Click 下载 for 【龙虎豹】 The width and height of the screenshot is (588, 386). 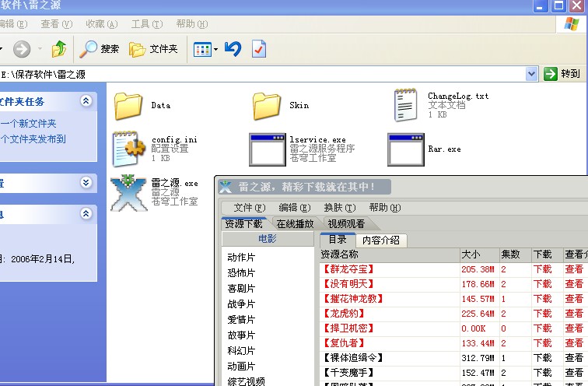coord(542,314)
